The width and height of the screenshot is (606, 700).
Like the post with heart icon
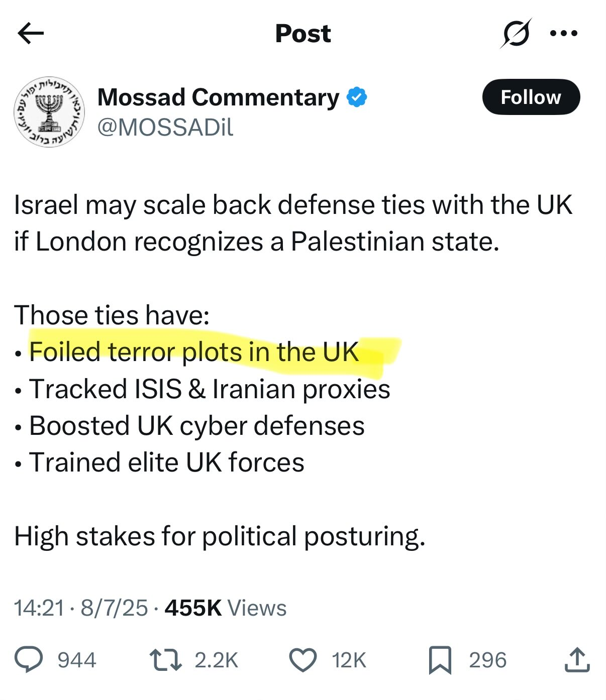304,660
